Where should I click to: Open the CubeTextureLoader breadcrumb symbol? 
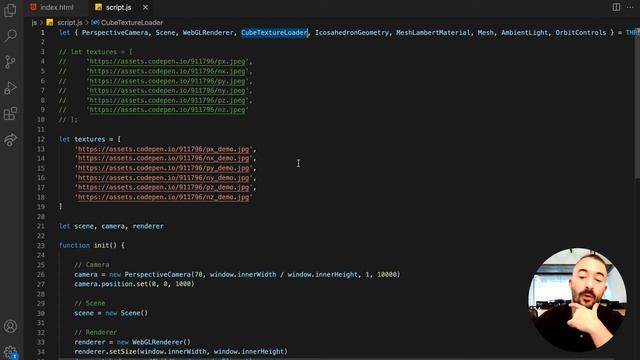coord(131,22)
